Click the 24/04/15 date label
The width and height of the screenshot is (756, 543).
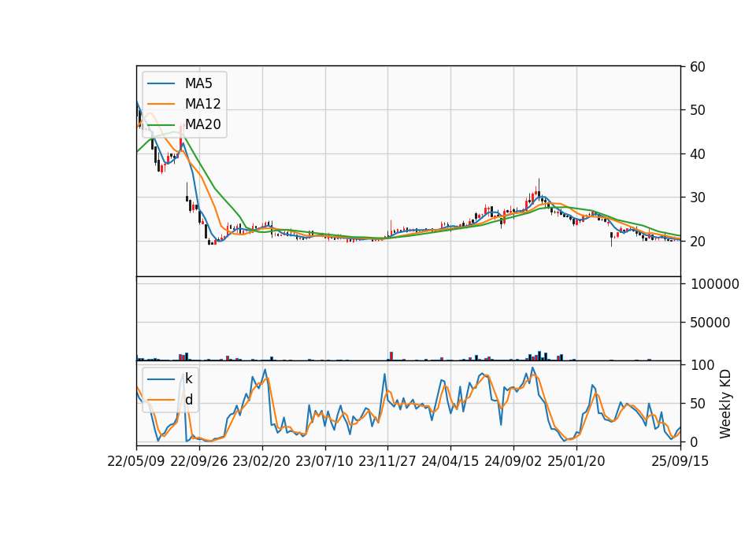coord(450,461)
